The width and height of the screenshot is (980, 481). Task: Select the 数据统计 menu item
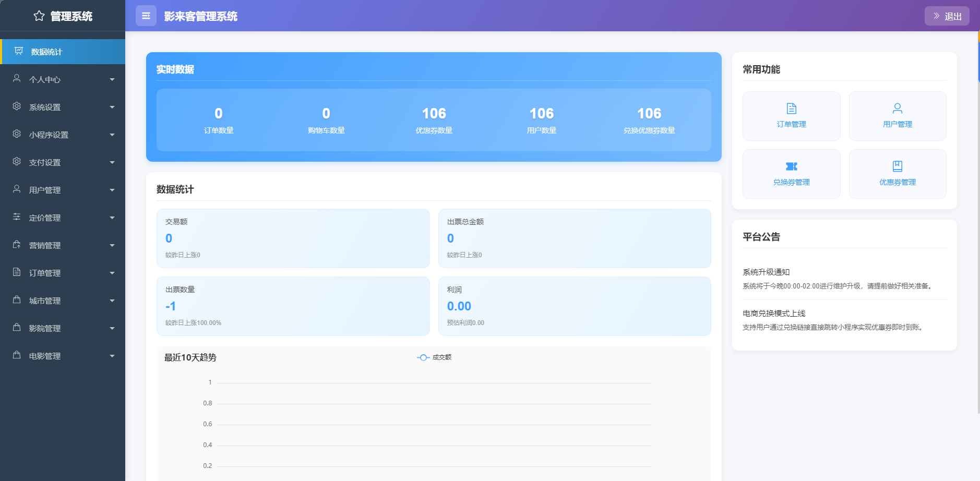tap(46, 52)
